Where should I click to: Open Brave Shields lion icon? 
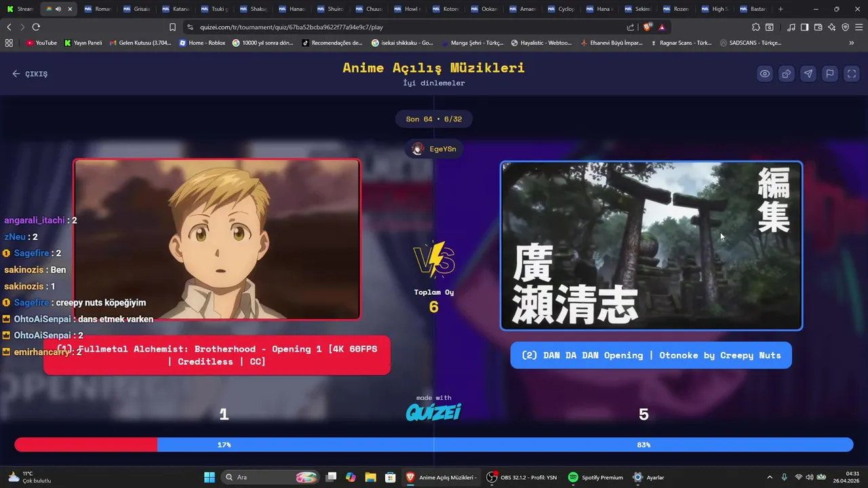click(648, 27)
